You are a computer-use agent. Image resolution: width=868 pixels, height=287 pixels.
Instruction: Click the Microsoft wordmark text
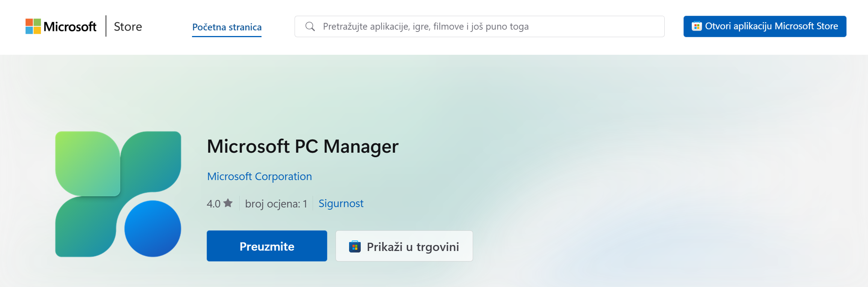(70, 27)
